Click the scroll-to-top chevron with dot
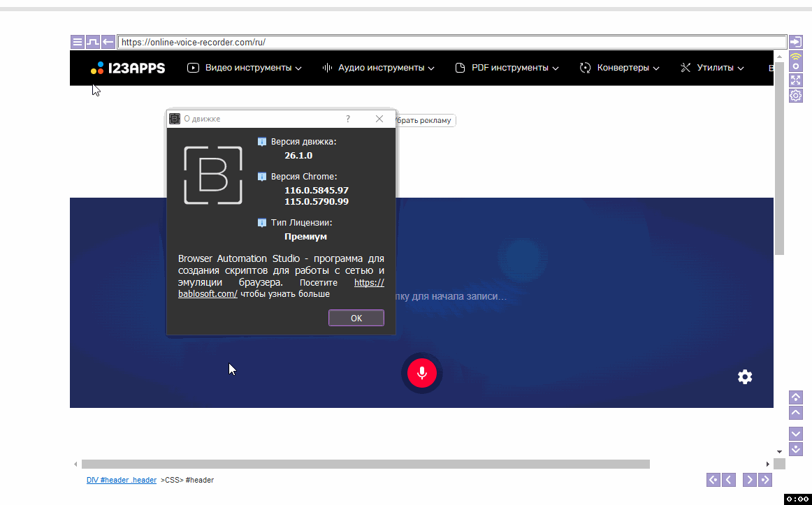Image resolution: width=812 pixels, height=505 pixels. pos(795,397)
